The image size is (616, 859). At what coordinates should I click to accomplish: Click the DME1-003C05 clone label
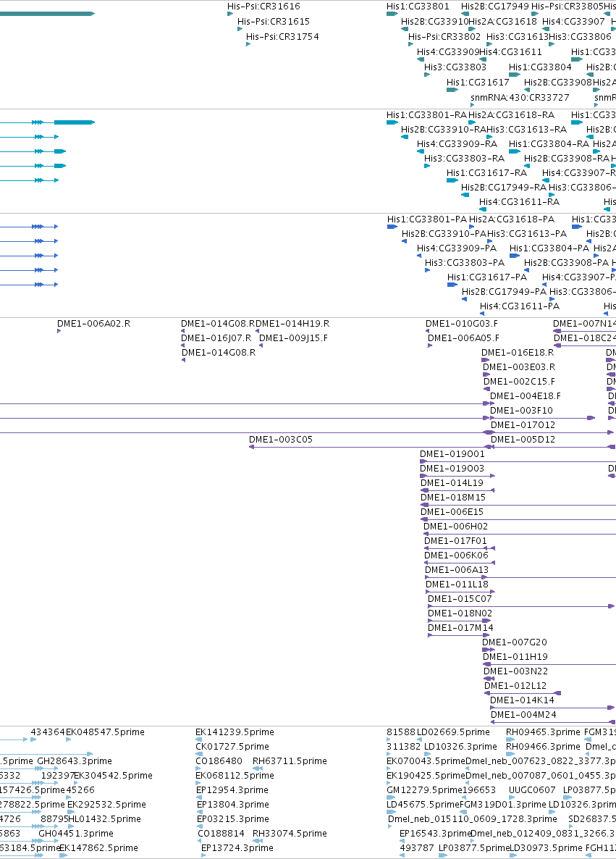click(x=280, y=440)
